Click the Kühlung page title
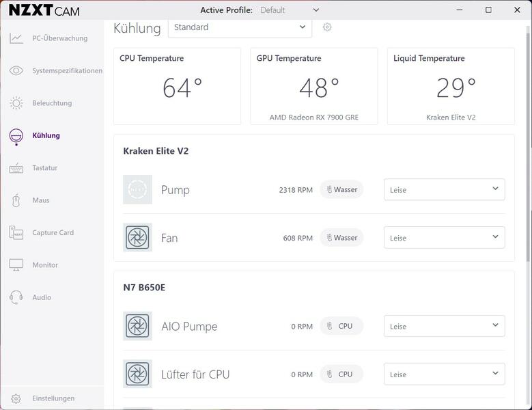The height and width of the screenshot is (410, 532). (x=137, y=28)
